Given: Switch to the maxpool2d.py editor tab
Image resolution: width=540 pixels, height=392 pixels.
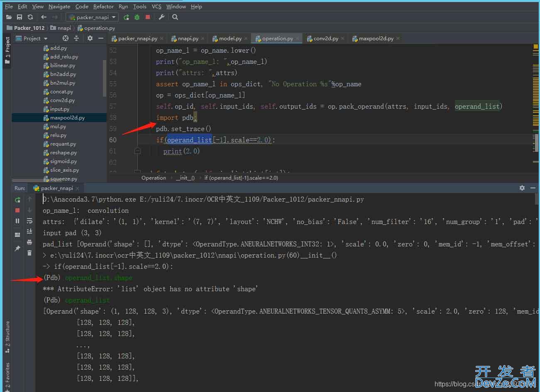Looking at the screenshot, I should click(x=376, y=38).
